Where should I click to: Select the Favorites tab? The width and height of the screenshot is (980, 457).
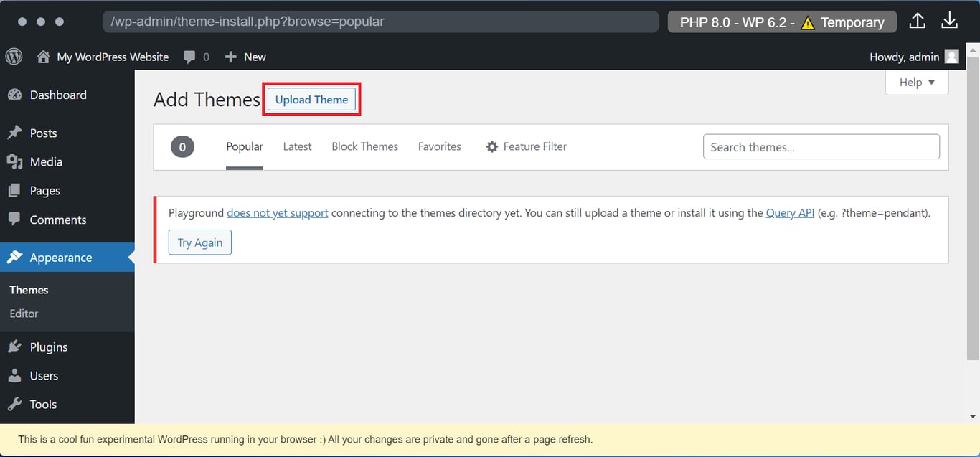pos(439,146)
